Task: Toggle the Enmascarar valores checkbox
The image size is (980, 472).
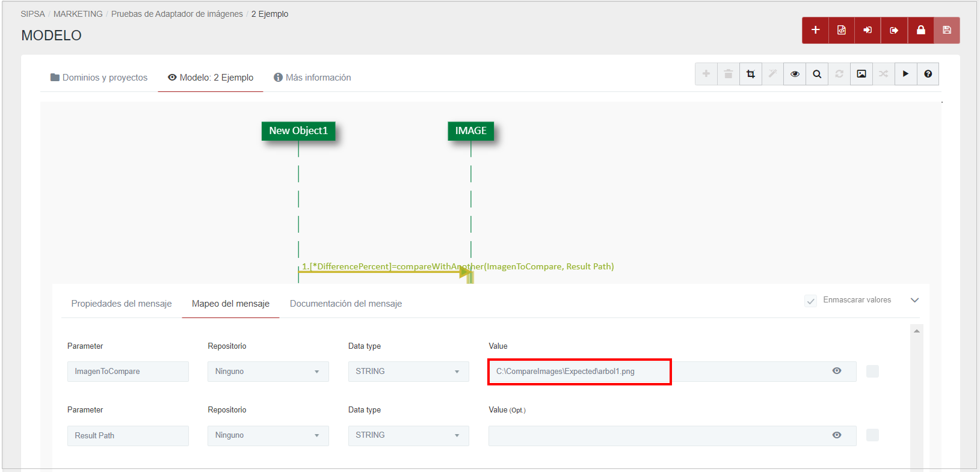Action: pyautogui.click(x=810, y=301)
